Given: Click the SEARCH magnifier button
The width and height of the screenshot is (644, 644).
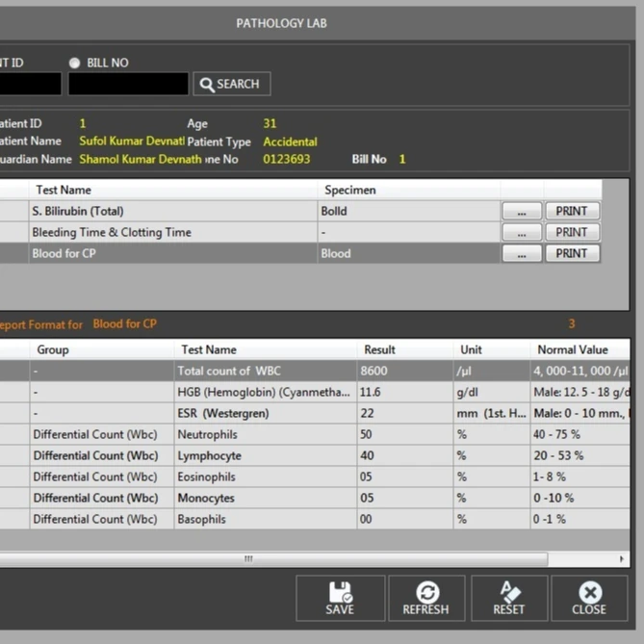Looking at the screenshot, I should click(232, 84).
